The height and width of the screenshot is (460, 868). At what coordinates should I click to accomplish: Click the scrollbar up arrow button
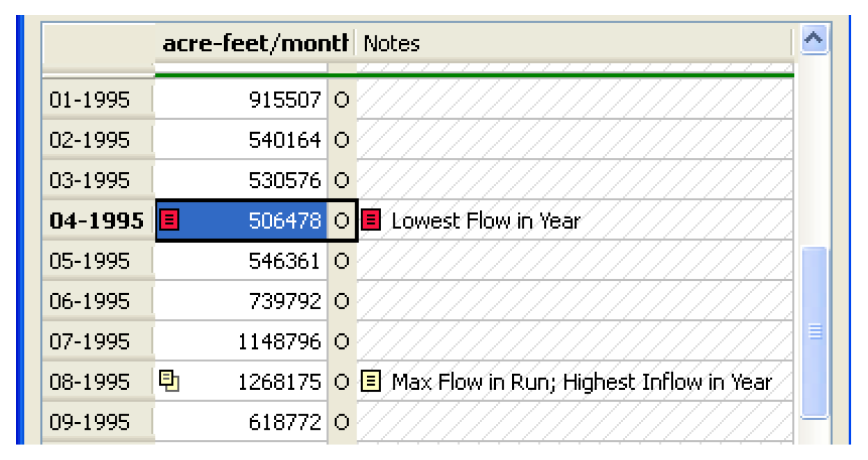(x=814, y=41)
